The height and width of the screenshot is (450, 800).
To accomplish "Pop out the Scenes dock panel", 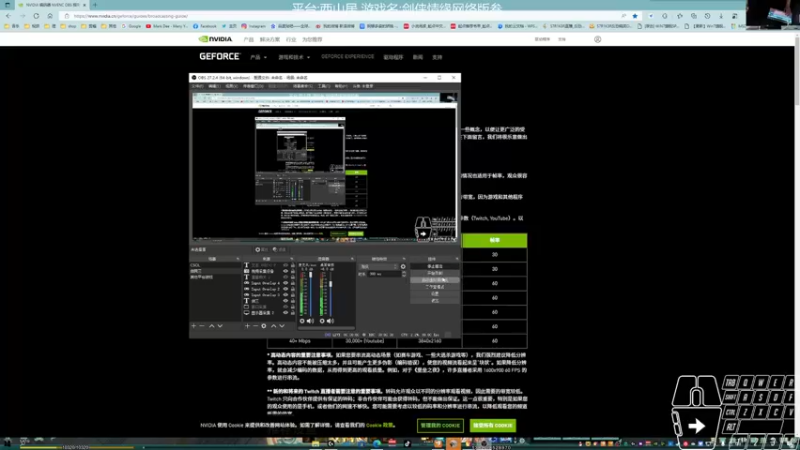I will pyautogui.click(x=238, y=259).
